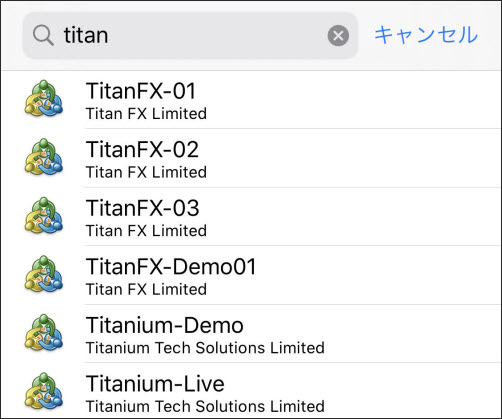Click Titanium Tech Solutions Limited under Titanium-Demo
This screenshot has height=419, width=502.
[x=205, y=348]
